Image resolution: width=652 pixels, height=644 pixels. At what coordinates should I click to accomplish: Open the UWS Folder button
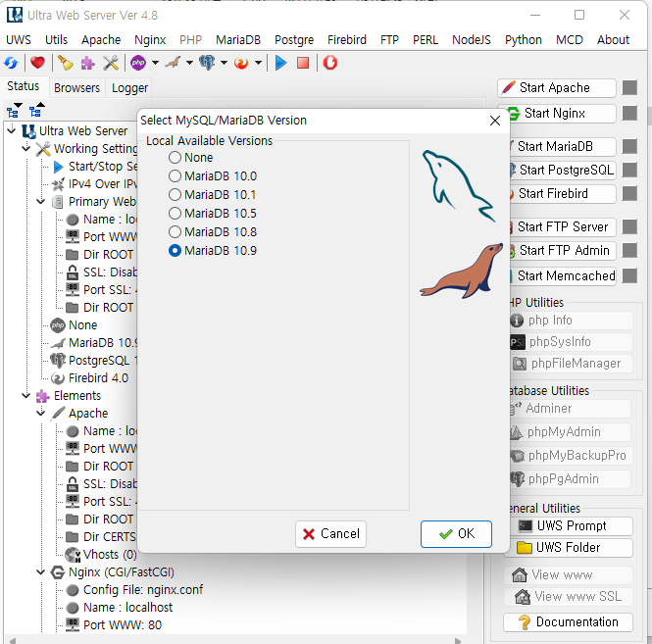(x=569, y=548)
